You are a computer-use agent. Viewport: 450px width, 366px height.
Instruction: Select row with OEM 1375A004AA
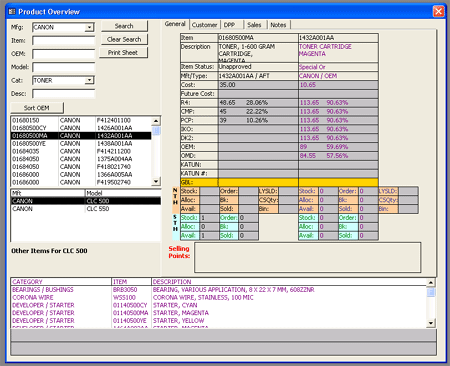click(x=81, y=159)
